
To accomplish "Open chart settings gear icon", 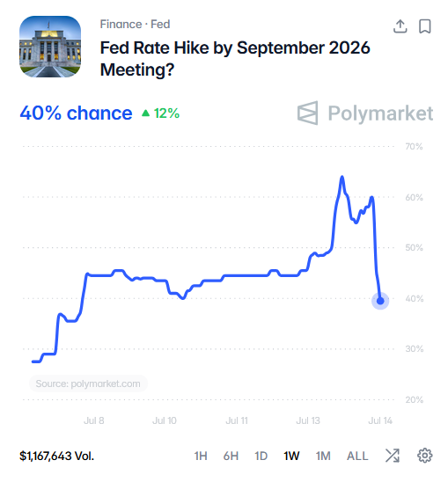I will (x=424, y=456).
